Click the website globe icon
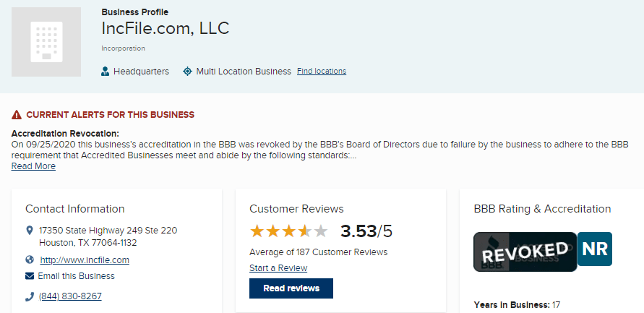The width and height of the screenshot is (644, 313). (29, 260)
